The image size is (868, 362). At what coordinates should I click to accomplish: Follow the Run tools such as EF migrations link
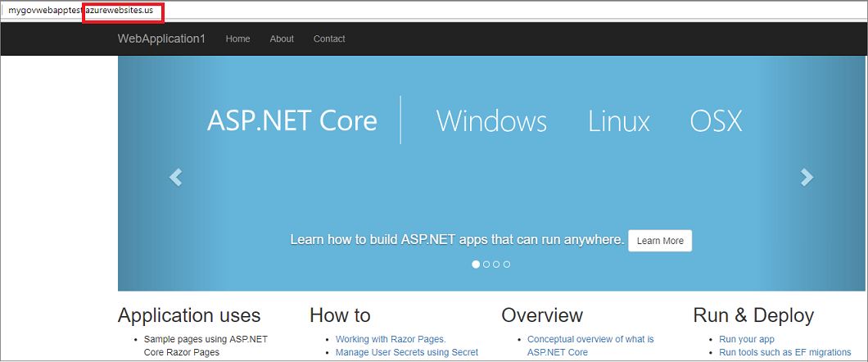(x=784, y=352)
